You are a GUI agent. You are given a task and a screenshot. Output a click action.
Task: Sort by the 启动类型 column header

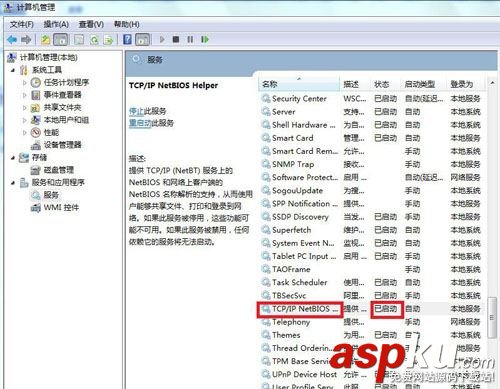[424, 84]
